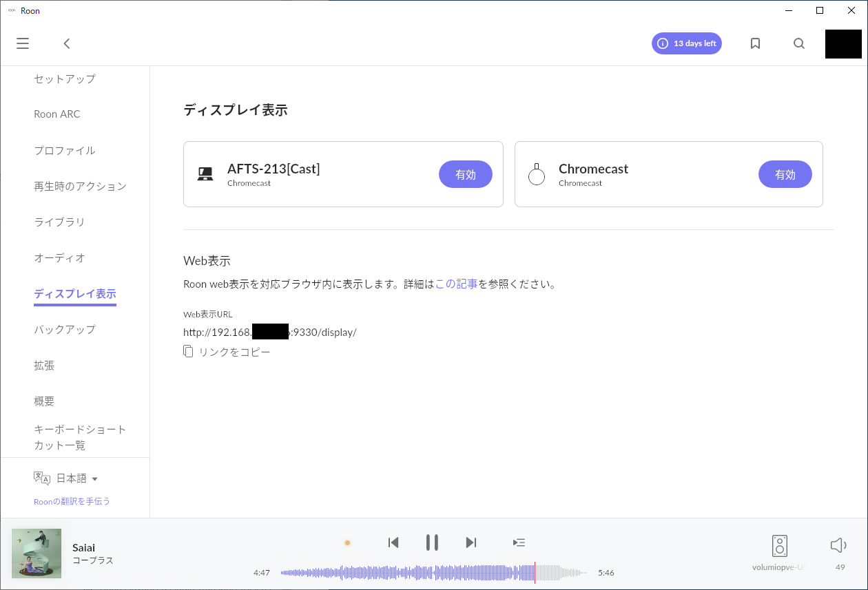The image size is (868, 590).
Task: Open セットアップ settings tab
Action: [x=65, y=78]
